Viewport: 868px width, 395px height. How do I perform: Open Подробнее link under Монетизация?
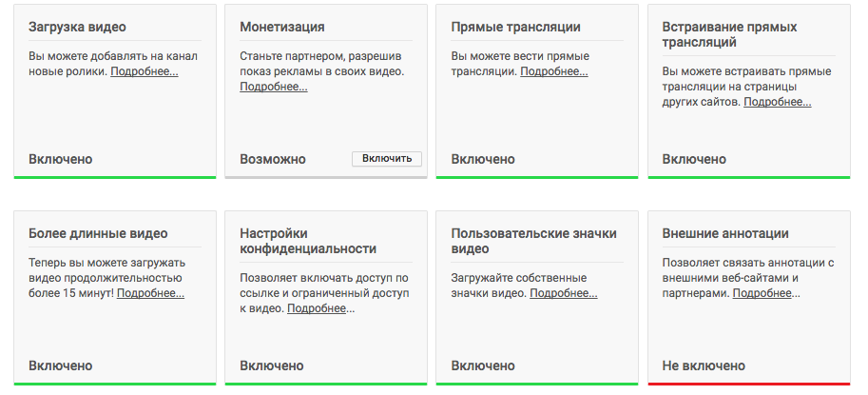[273, 87]
